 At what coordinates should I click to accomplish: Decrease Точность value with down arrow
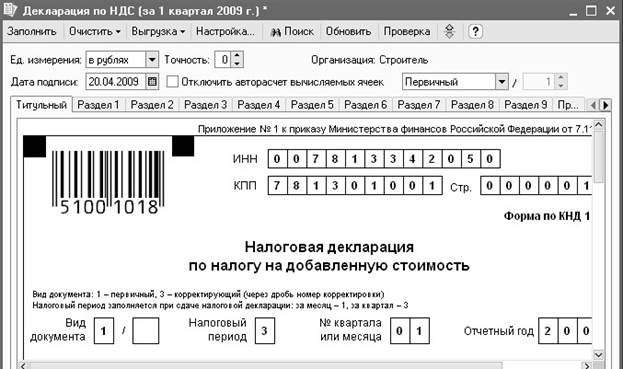point(237,64)
